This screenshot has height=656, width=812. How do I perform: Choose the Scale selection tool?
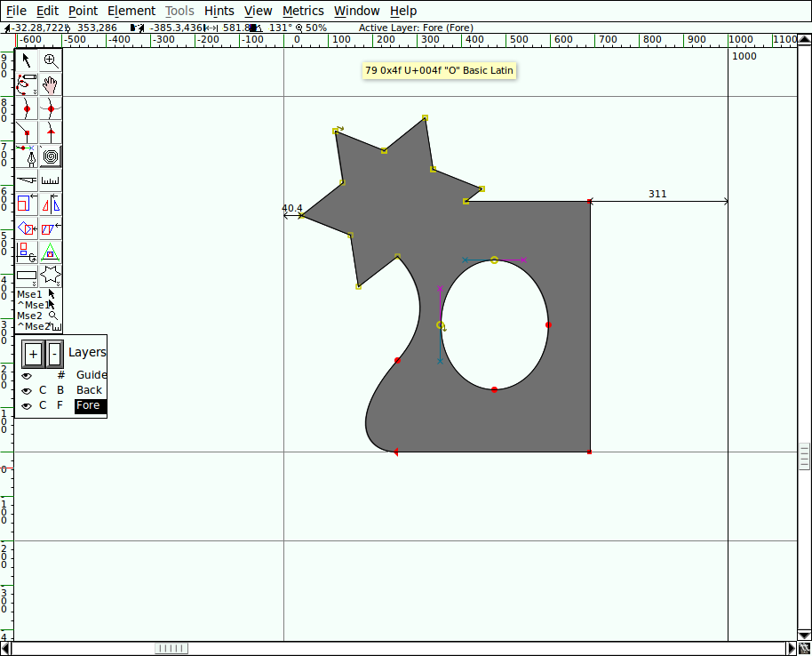(27, 204)
